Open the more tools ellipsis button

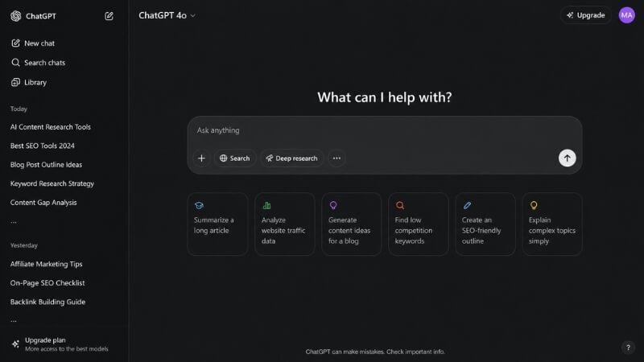[336, 158]
